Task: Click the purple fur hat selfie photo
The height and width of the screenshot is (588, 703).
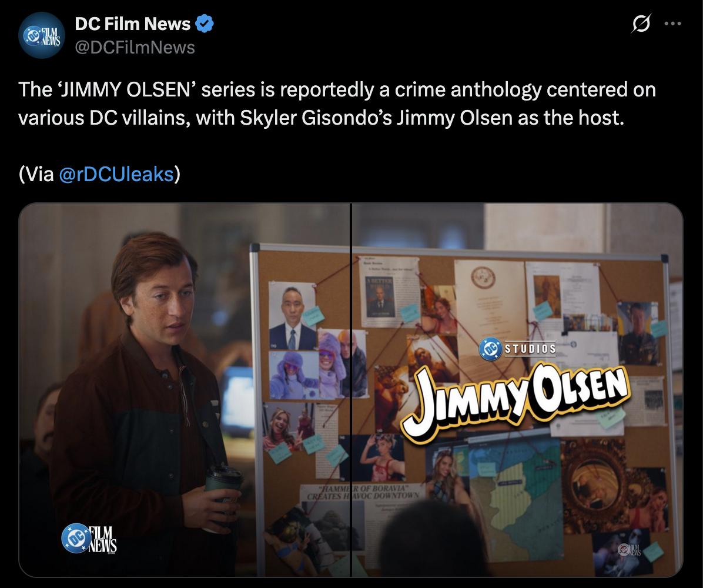Action: (292, 375)
